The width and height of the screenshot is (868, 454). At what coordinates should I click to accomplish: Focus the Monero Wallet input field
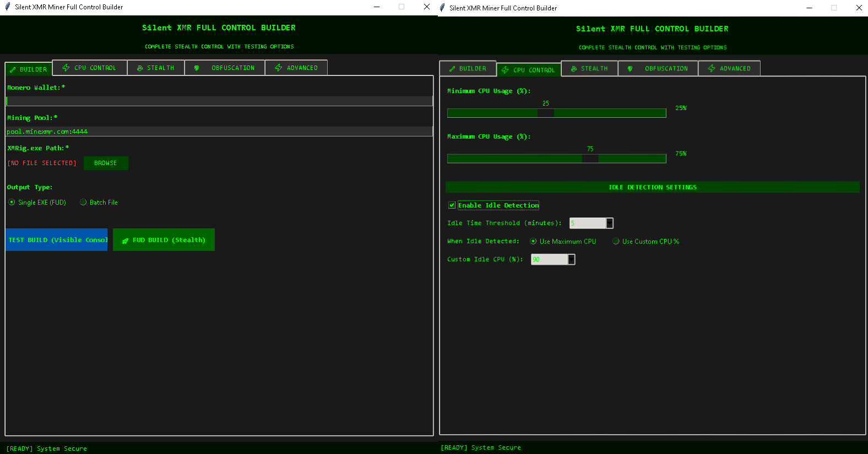tap(219, 101)
